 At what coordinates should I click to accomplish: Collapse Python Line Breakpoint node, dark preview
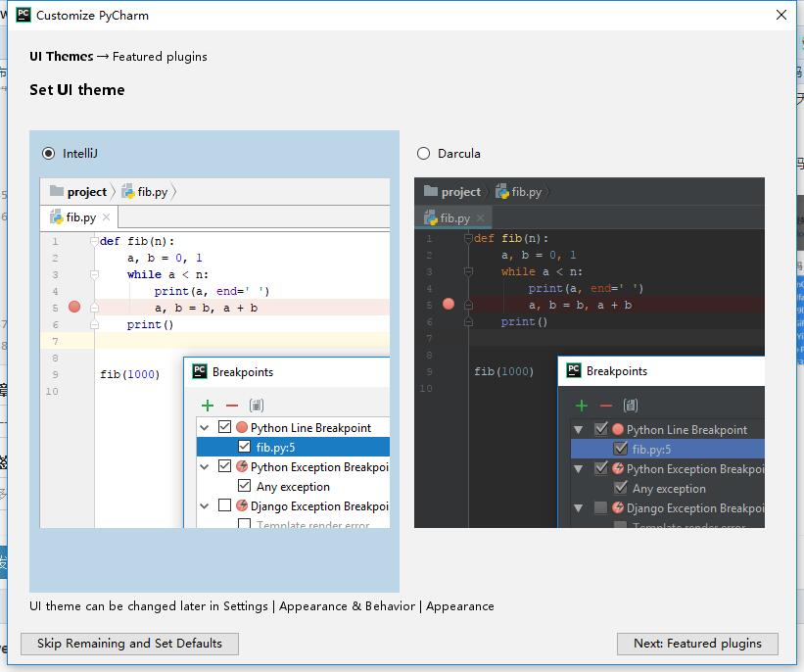tap(579, 430)
